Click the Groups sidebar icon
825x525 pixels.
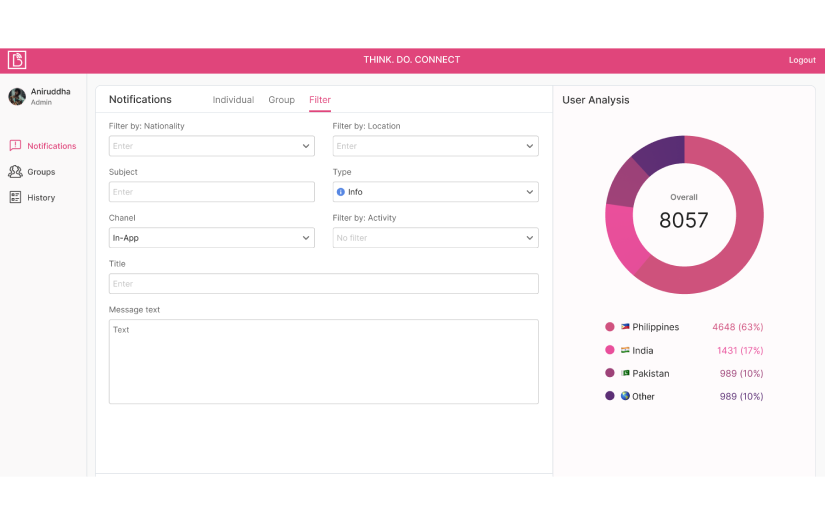pos(15,171)
